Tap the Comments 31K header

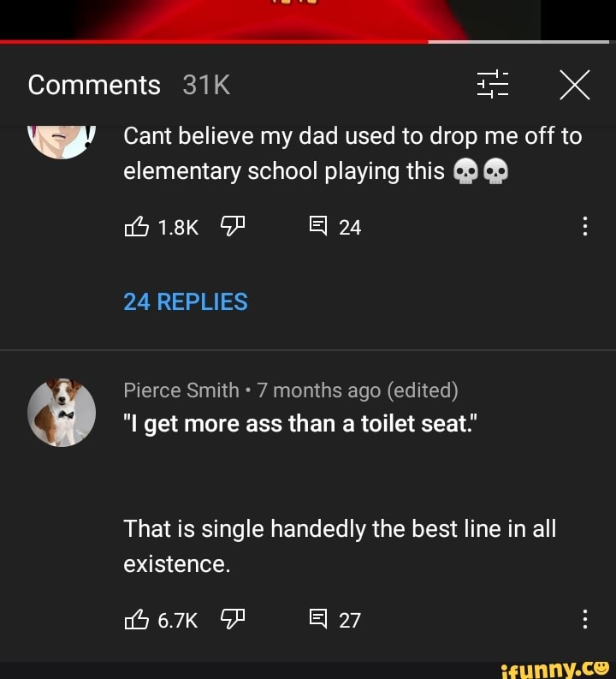[x=128, y=85]
